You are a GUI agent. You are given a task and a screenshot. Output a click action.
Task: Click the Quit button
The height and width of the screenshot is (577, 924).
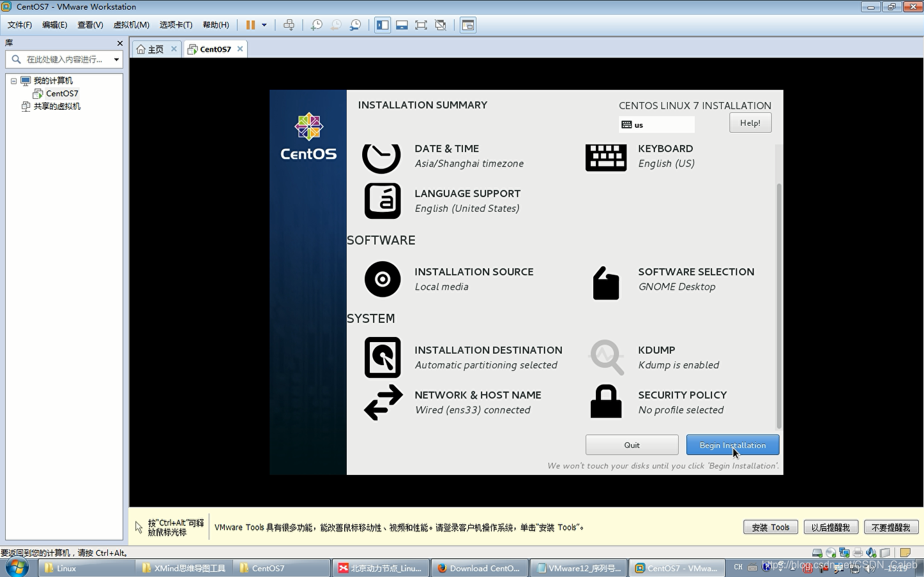632,445
